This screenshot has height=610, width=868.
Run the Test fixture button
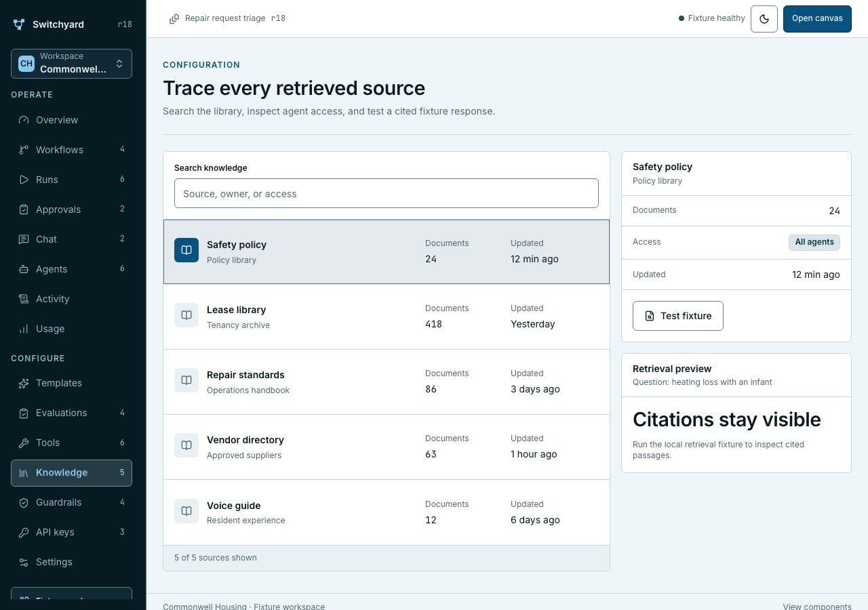point(678,316)
